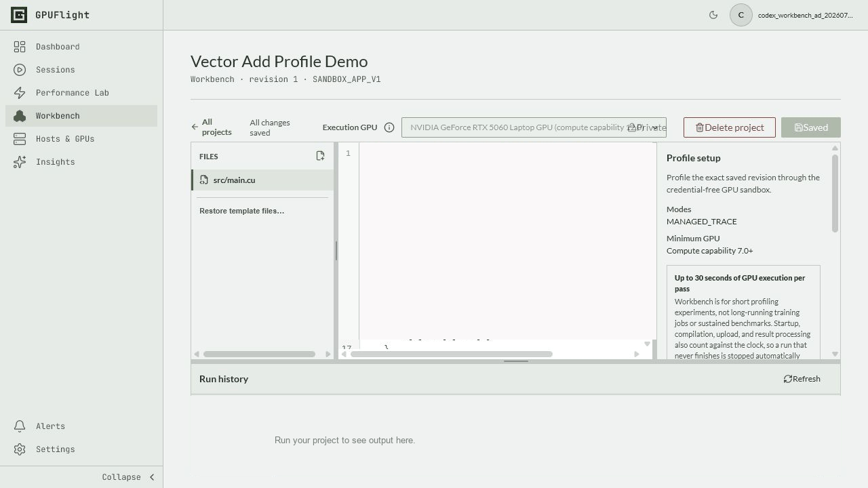Click file list scroll left arrow

(197, 354)
